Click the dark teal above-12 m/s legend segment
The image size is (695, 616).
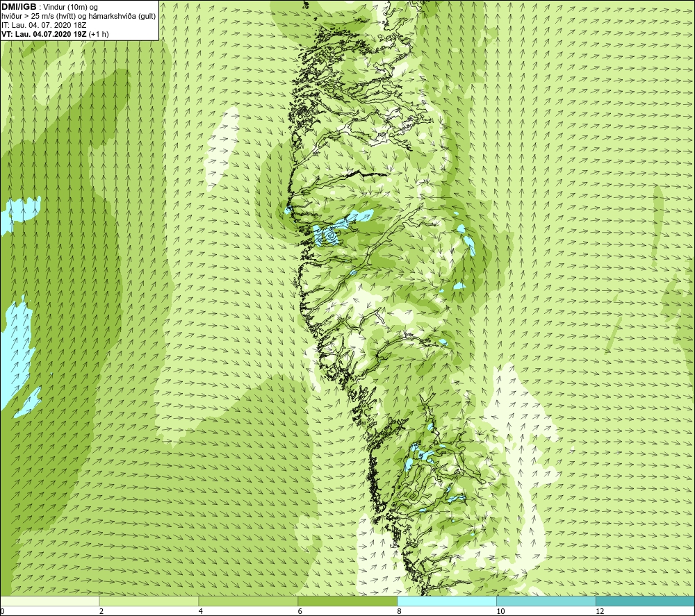646,601
